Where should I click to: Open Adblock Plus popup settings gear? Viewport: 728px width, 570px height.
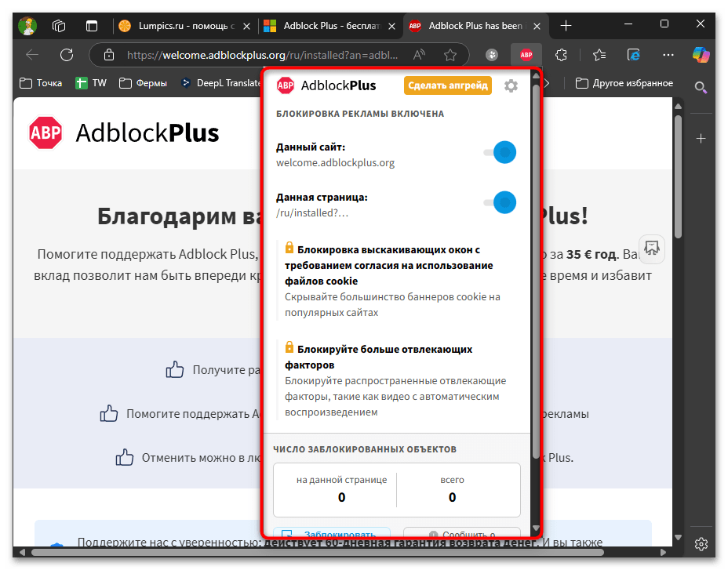(x=511, y=86)
